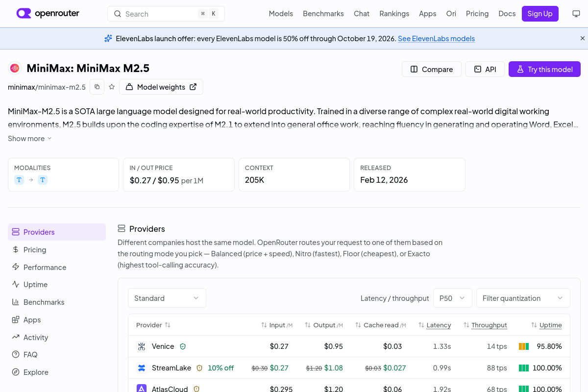Select Uptime in the sidebar
Image resolution: width=588 pixels, height=392 pixels.
[57, 285]
